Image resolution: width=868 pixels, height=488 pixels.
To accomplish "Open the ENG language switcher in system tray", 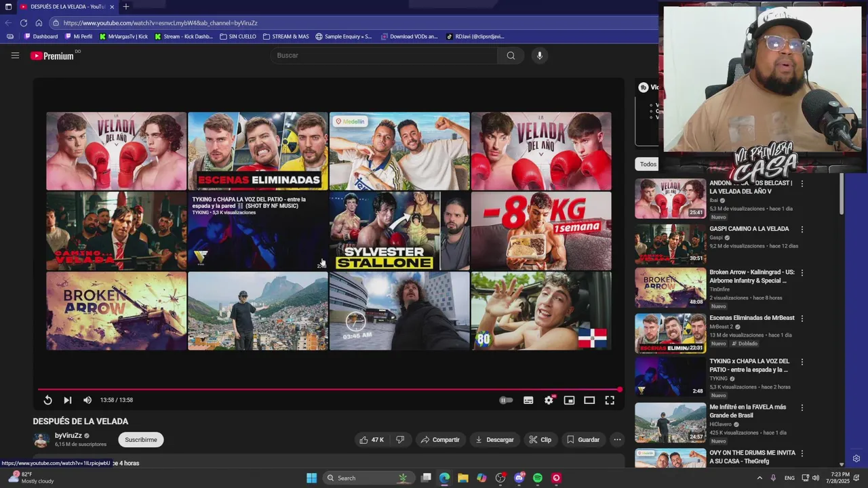I will 789,478.
